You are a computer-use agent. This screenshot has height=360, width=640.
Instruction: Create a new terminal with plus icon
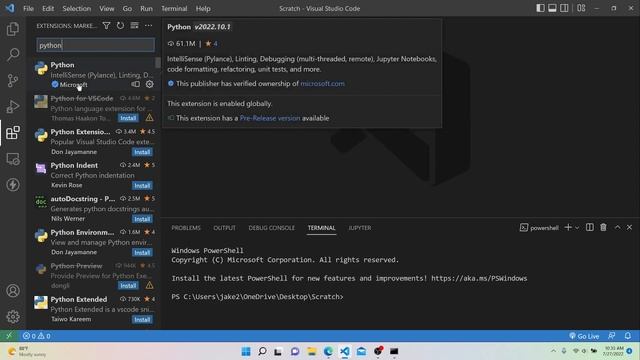[x=568, y=227]
